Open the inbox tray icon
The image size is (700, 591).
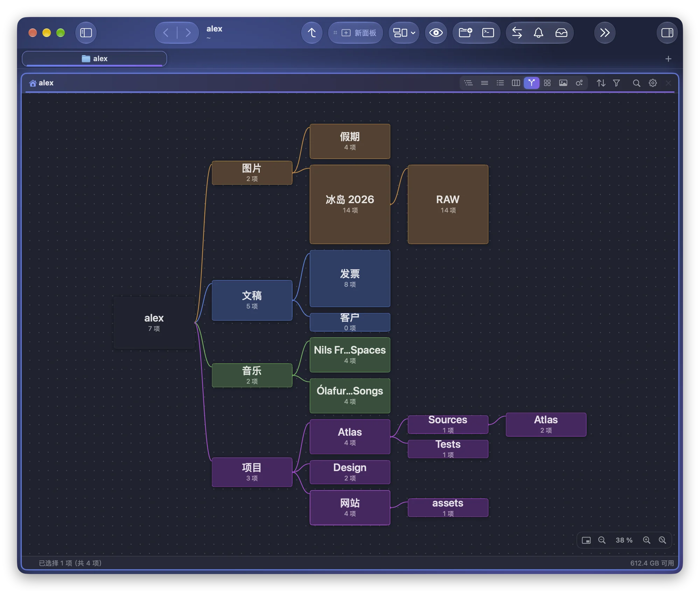click(x=561, y=33)
